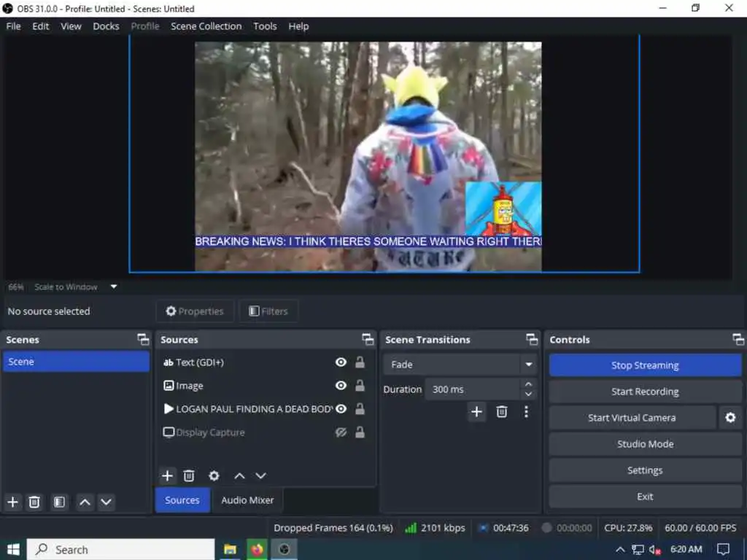Screen dimensions: 747x560
Task: Hide the Text (GDI+) source
Action: point(341,362)
